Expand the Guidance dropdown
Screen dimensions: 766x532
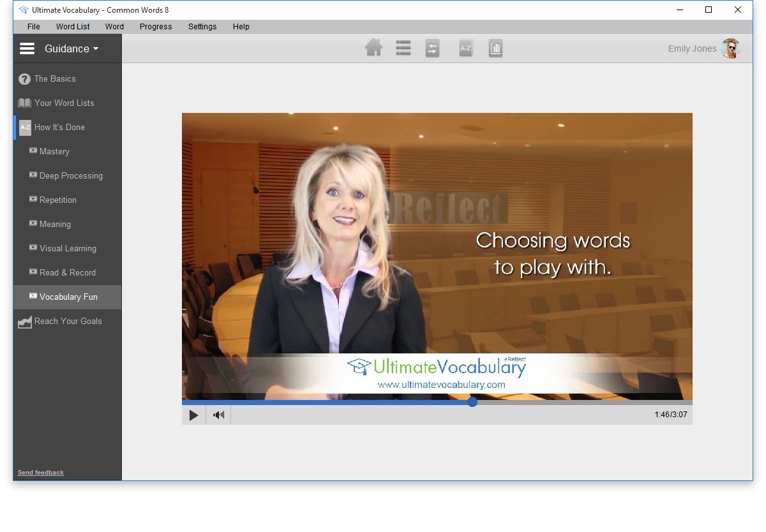(71, 48)
